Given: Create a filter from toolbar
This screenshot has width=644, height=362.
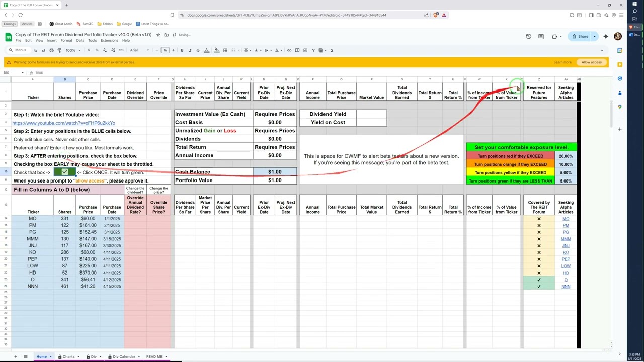Looking at the screenshot, I should 314,50.
